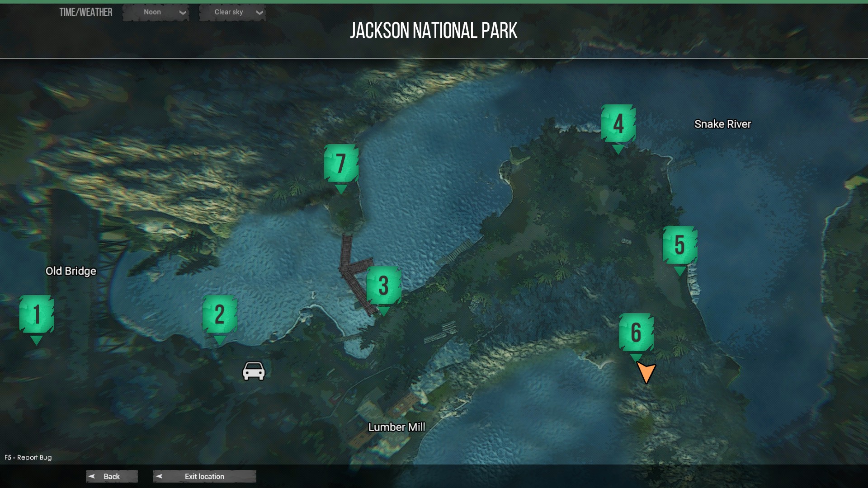This screenshot has width=868, height=488.
Task: Select fishing spot marker 5
Action: 680,246
